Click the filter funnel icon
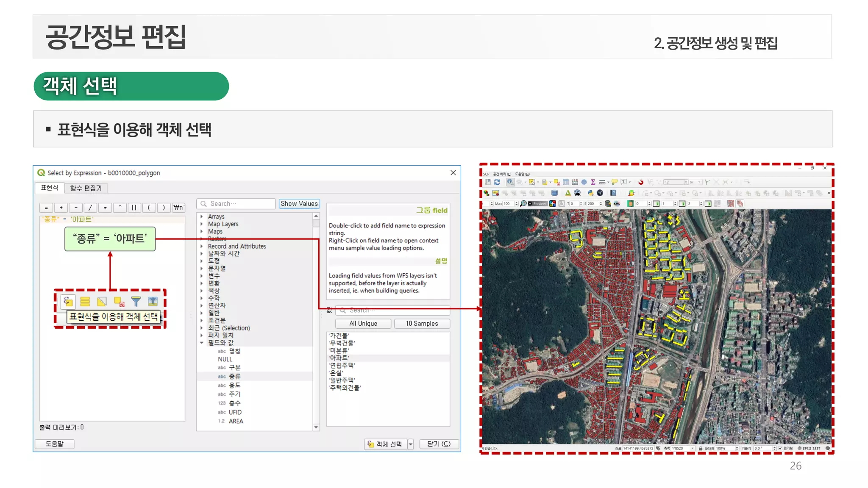The width and height of the screenshot is (868, 488). pyautogui.click(x=136, y=302)
